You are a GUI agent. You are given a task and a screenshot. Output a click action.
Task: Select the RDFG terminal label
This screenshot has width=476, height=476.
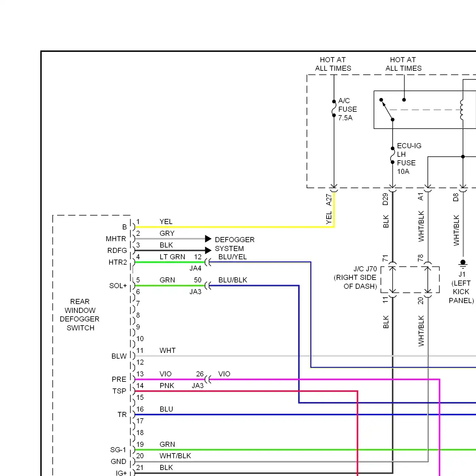click(x=117, y=250)
